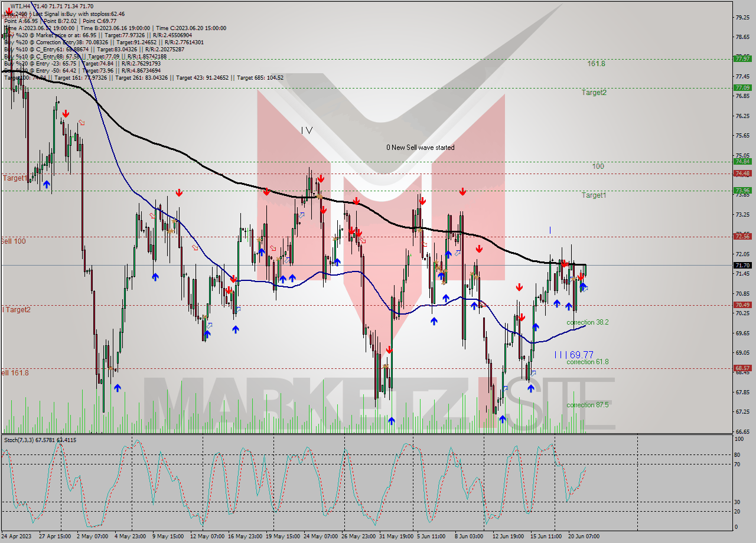Screen dimensions: 756x543
Task: Click the 'correction 38.2' label
Action: pyautogui.click(x=587, y=322)
